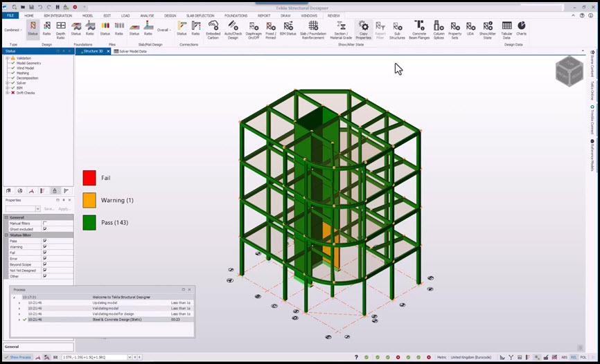The image size is (600, 364).
Task: Open the Embodied Carbon review tool
Action: click(x=213, y=30)
